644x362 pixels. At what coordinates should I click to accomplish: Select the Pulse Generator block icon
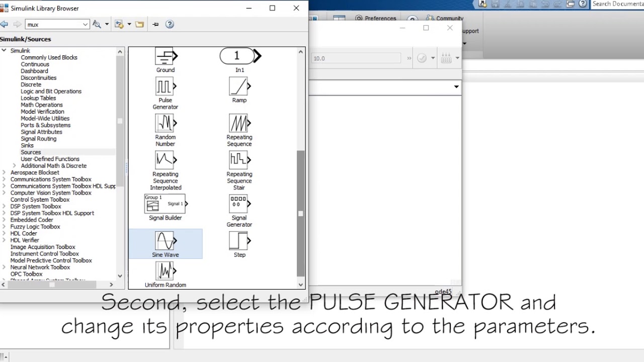point(165,87)
